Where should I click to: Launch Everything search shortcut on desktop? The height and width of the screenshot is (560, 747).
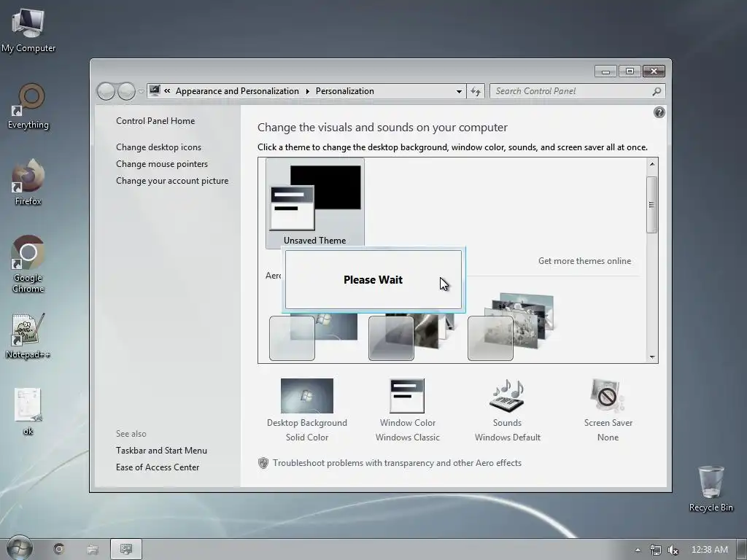pyautogui.click(x=28, y=106)
